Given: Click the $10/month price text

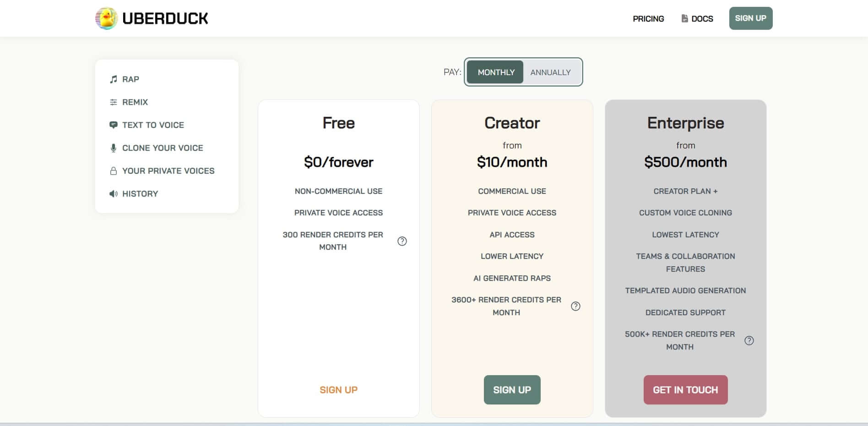Looking at the screenshot, I should point(512,162).
